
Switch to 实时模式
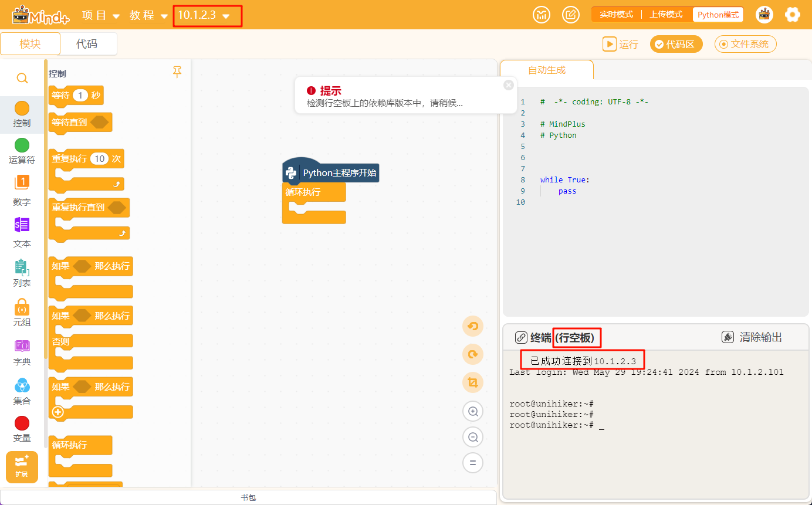[x=616, y=15]
